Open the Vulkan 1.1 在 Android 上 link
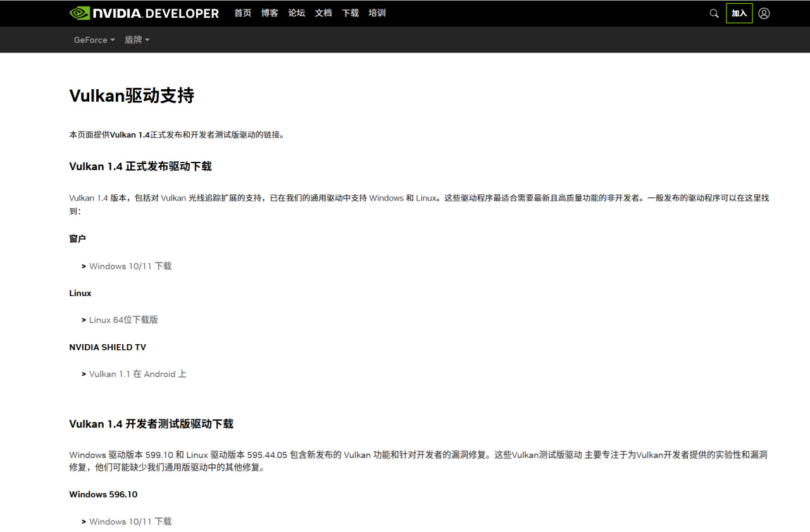The width and height of the screenshot is (810, 532). [138, 374]
